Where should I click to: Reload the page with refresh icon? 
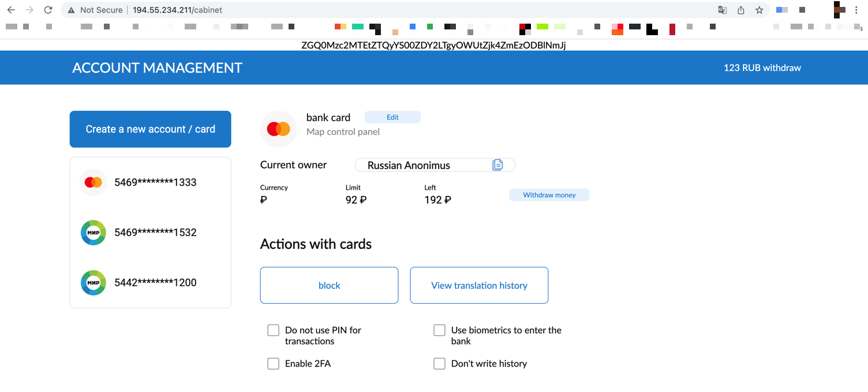point(48,10)
